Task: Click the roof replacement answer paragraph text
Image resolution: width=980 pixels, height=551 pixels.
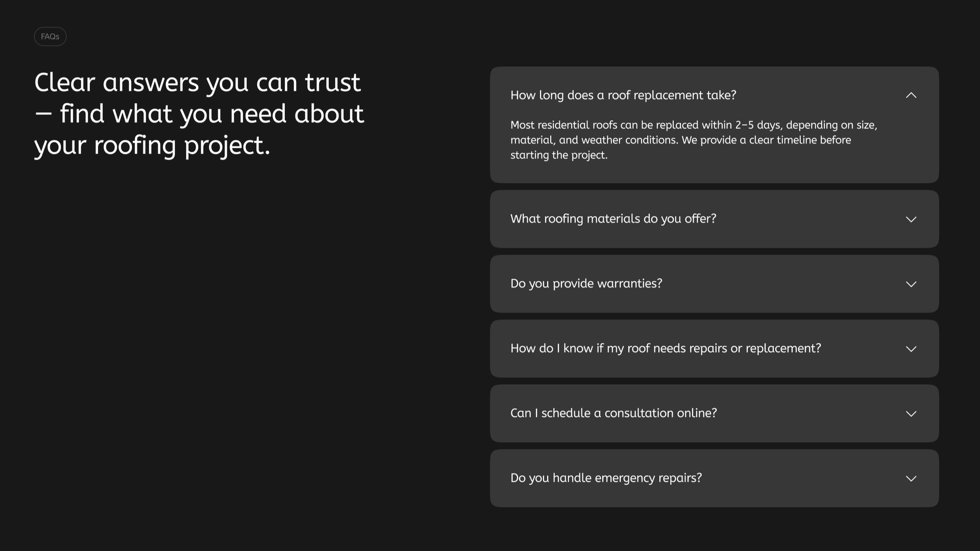Action: pos(694,140)
